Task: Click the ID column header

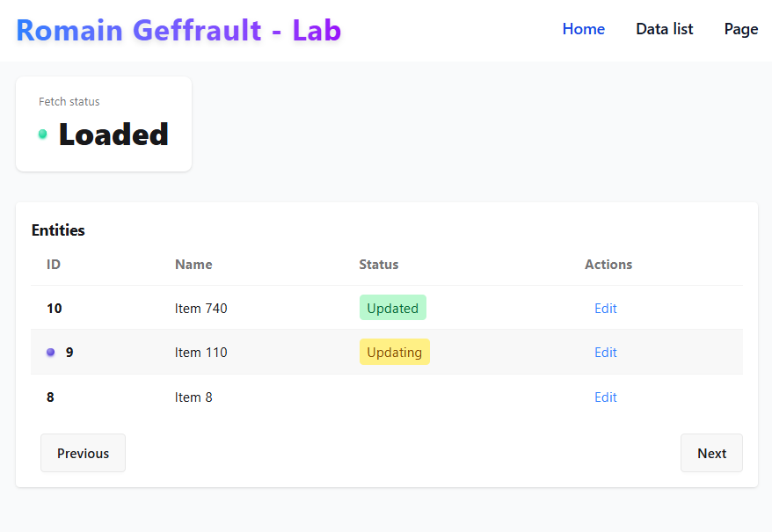Action: pos(53,265)
